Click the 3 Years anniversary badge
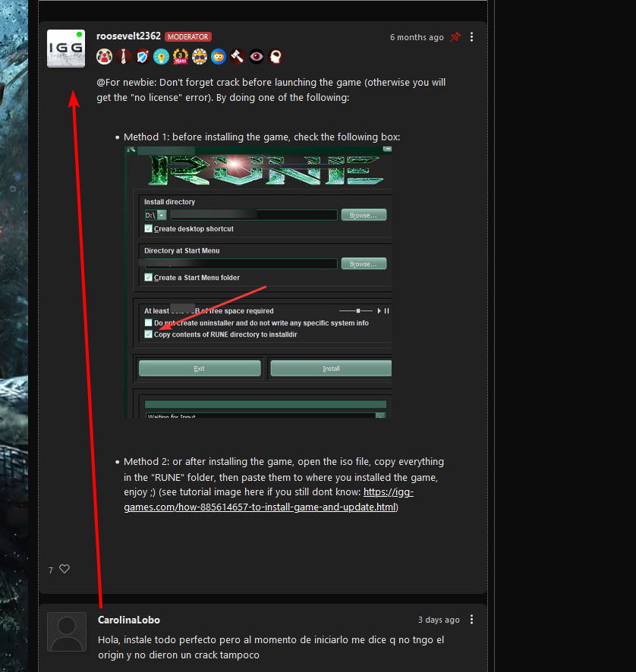 pos(181,57)
